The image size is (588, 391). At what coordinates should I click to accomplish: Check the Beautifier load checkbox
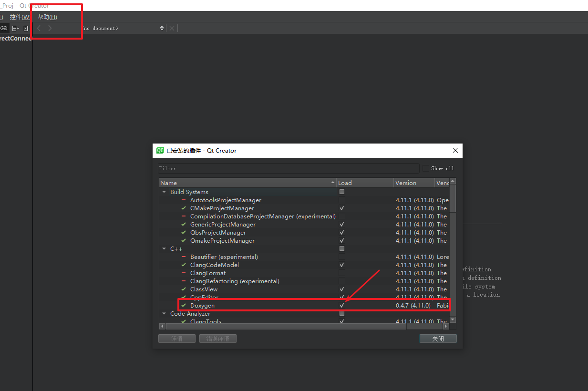coord(341,257)
